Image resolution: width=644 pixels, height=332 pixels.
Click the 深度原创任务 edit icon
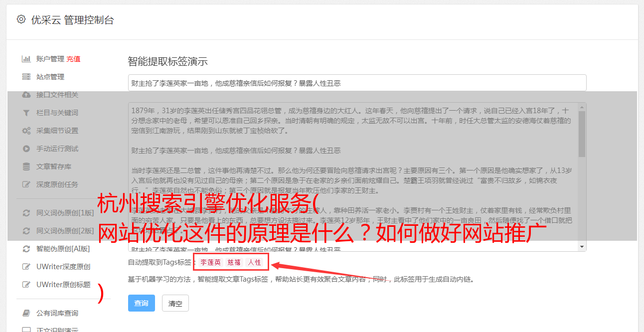(x=26, y=184)
